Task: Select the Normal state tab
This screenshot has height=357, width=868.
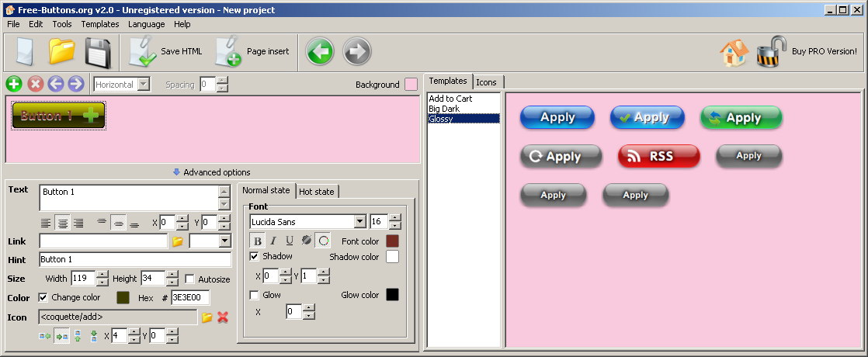Action: click(266, 190)
